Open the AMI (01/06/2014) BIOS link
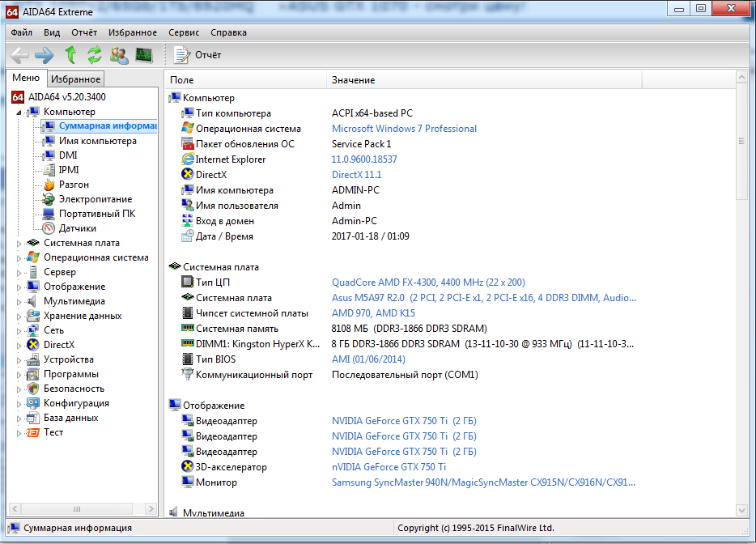The width and height of the screenshot is (756, 544). (368, 359)
